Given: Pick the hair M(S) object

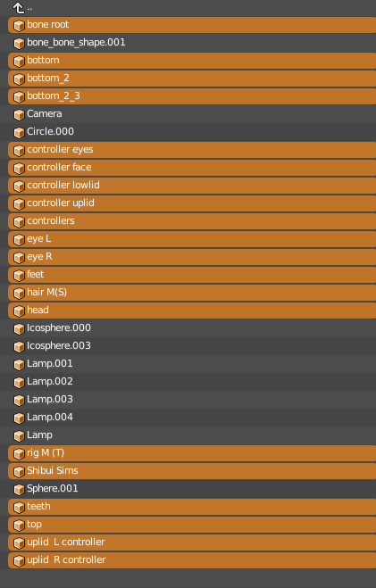Looking at the screenshot, I should pos(192,292).
